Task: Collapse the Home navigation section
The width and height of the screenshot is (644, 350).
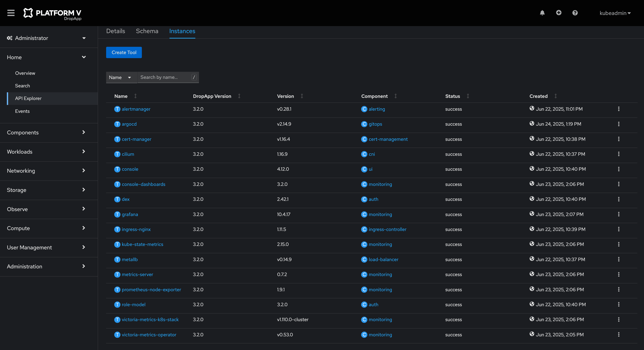Action: [x=46, y=57]
